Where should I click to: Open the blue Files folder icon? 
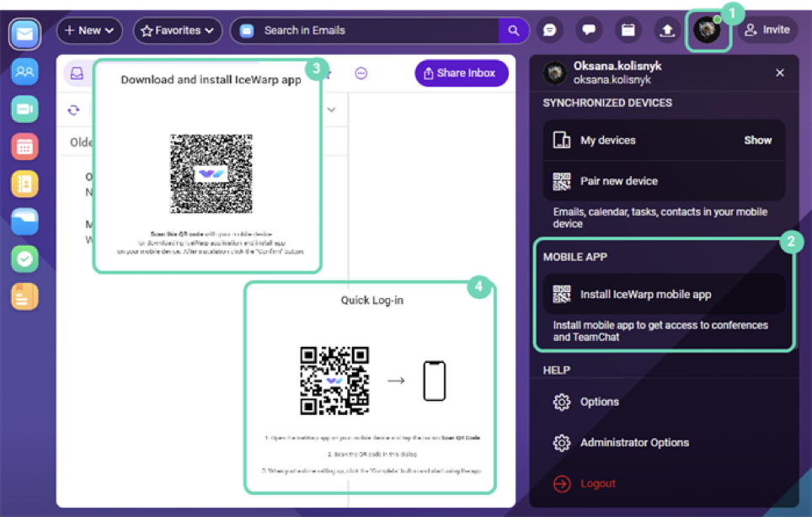[24, 221]
